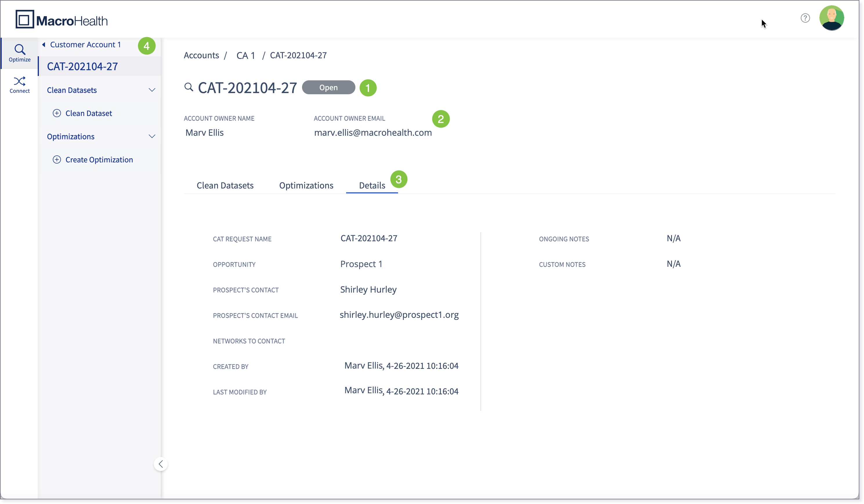The width and height of the screenshot is (864, 504).
Task: Click the plus icon next to Create Optimization
Action: [57, 160]
